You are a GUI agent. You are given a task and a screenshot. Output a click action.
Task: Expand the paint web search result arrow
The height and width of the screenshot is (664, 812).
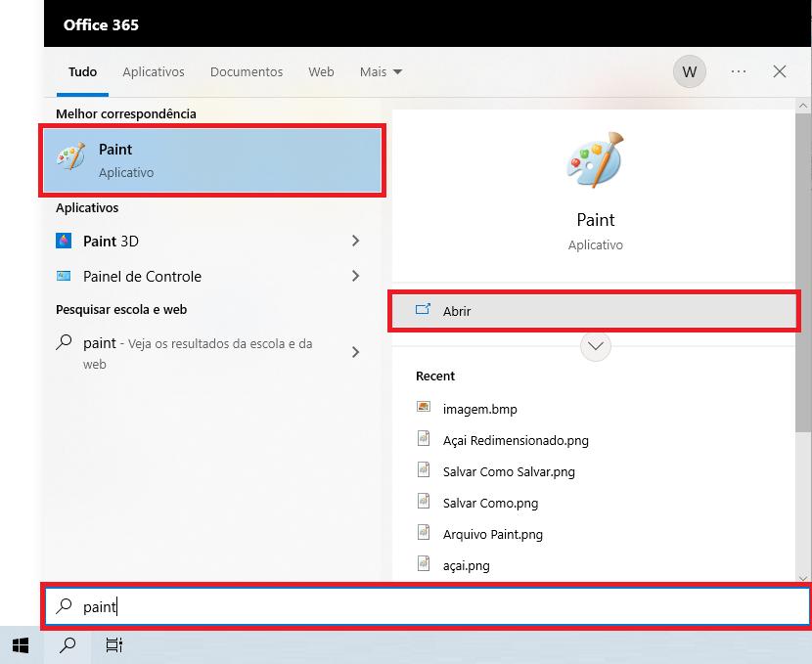tap(356, 352)
